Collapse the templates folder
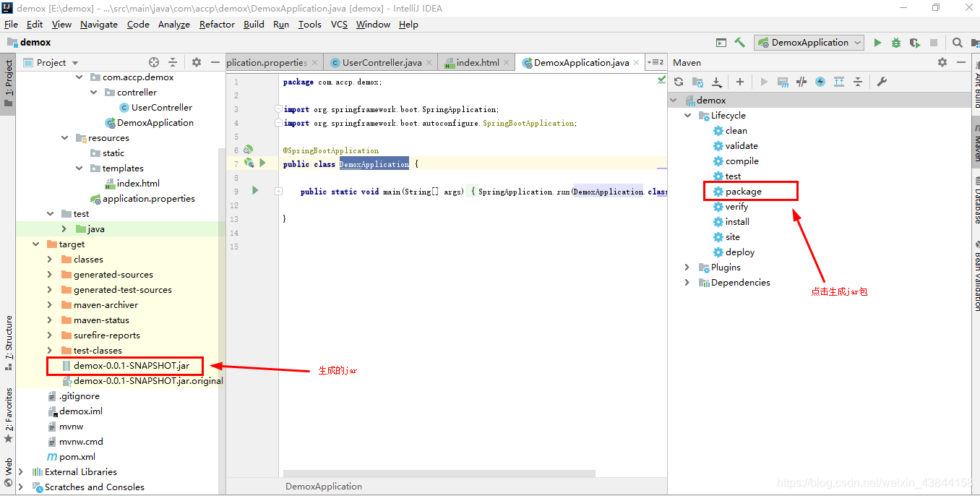The height and width of the screenshot is (496, 980). point(79,168)
